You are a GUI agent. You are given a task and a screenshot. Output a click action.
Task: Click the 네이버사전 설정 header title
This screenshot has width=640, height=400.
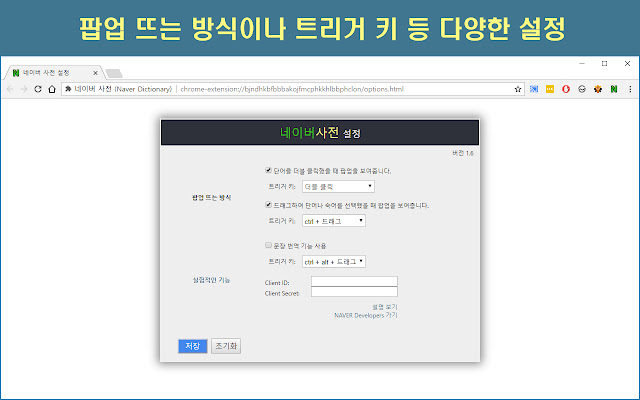[320, 133]
